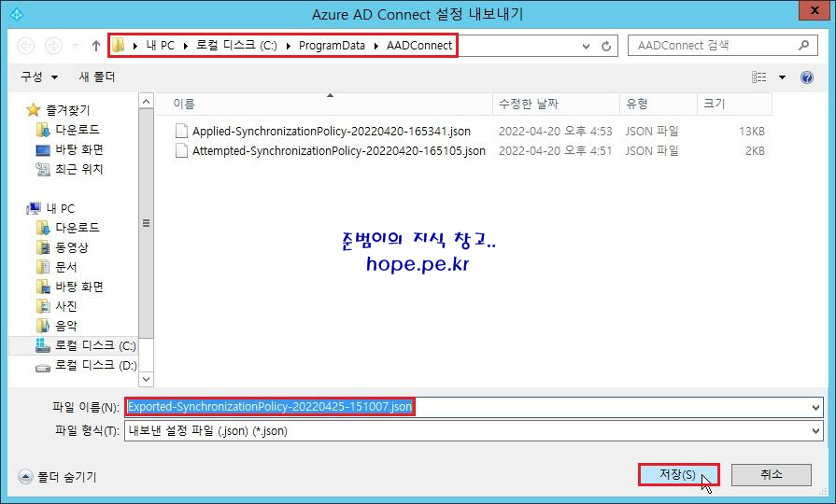Click the Applied-SynchronizationPolicy file icon
This screenshot has height=504, width=836.
tap(182, 131)
